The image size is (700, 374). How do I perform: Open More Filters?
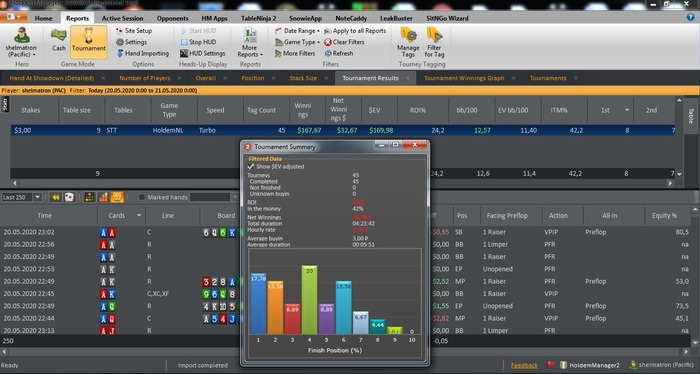pos(295,53)
